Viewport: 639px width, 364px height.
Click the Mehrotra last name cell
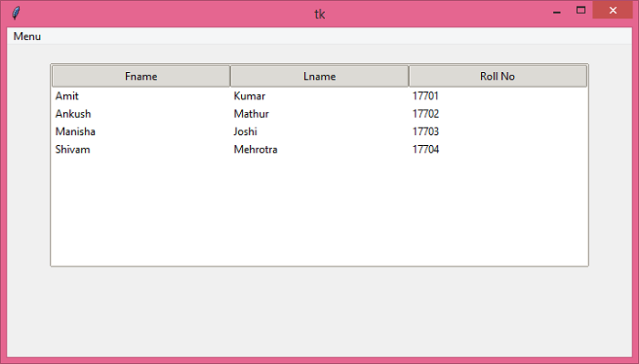[256, 150]
